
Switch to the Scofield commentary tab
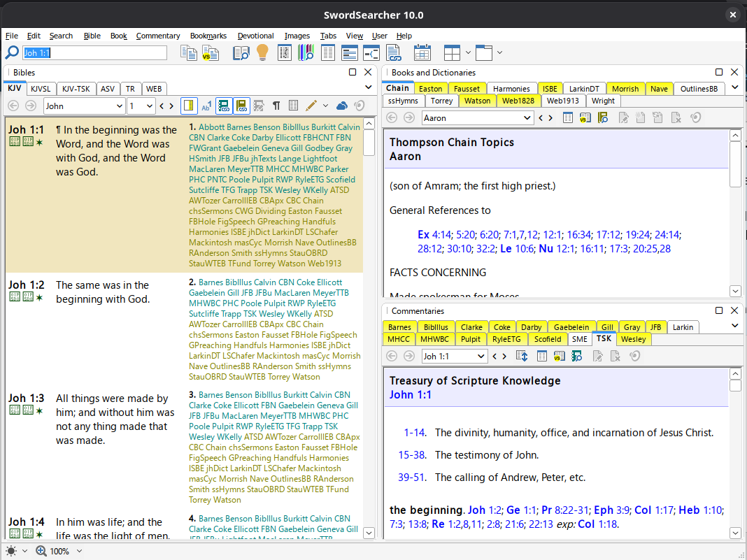click(548, 339)
